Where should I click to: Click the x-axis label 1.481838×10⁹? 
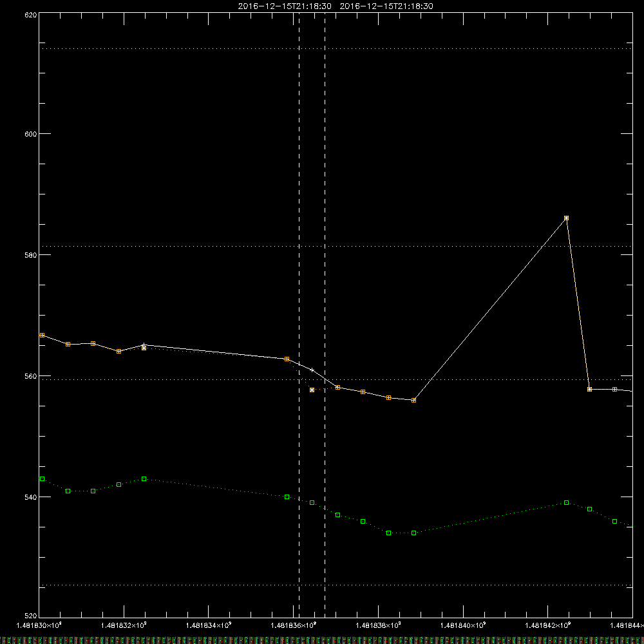tap(378, 625)
